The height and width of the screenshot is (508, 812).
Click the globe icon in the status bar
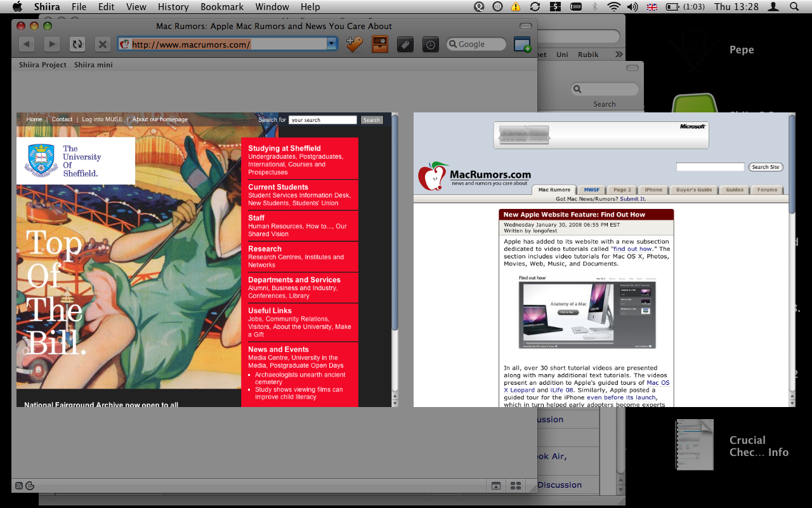30,485
